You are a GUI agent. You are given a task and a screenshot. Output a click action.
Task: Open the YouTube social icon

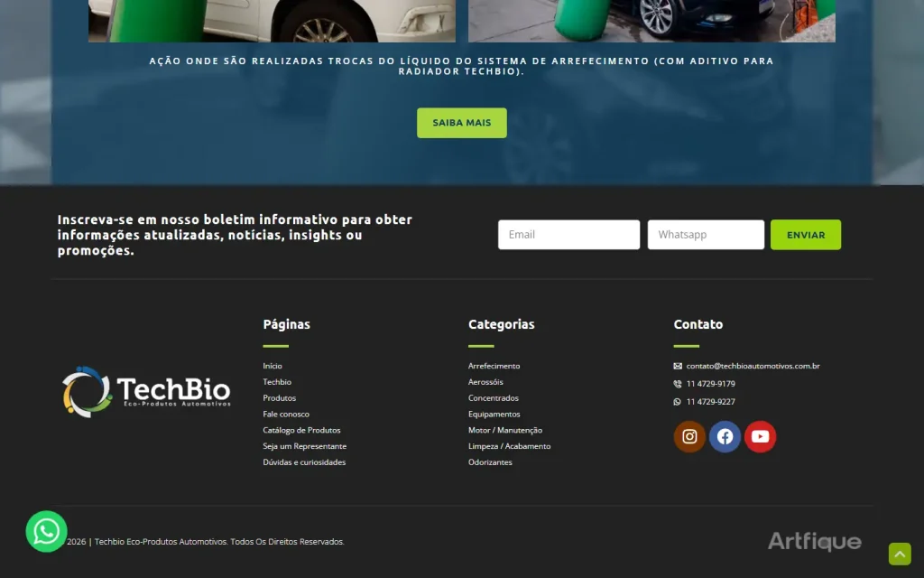pyautogui.click(x=760, y=436)
